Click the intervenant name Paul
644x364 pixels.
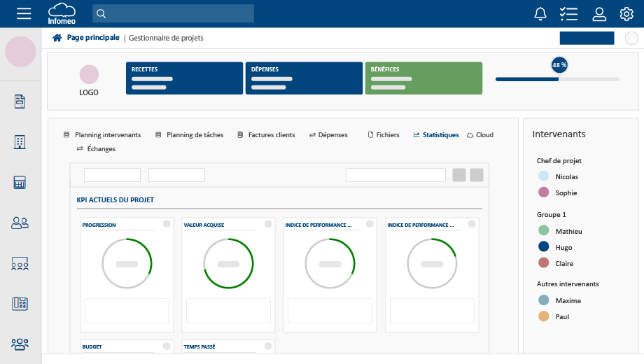coord(562,317)
